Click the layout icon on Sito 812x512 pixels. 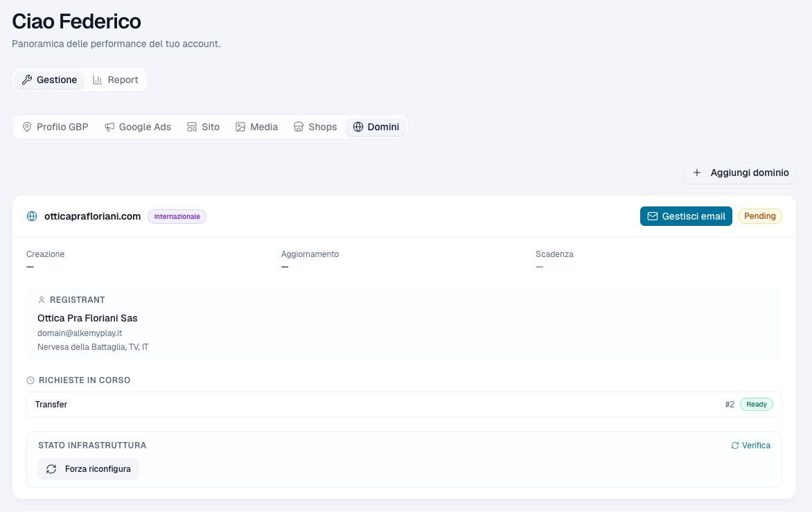(x=192, y=127)
